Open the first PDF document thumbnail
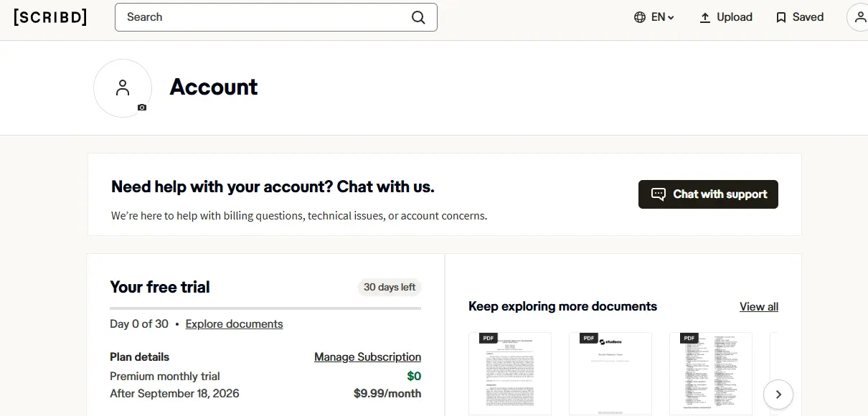The height and width of the screenshot is (416, 868). coord(510,374)
